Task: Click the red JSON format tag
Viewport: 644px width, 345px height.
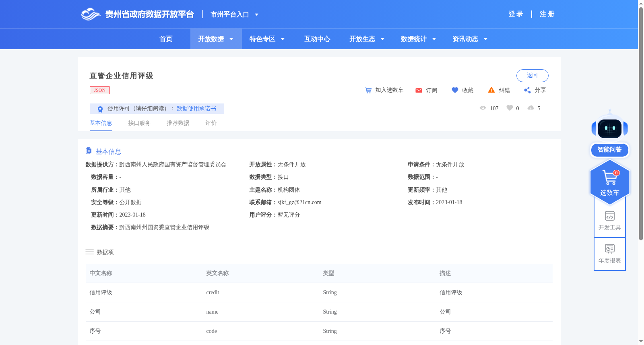Action: click(x=100, y=90)
